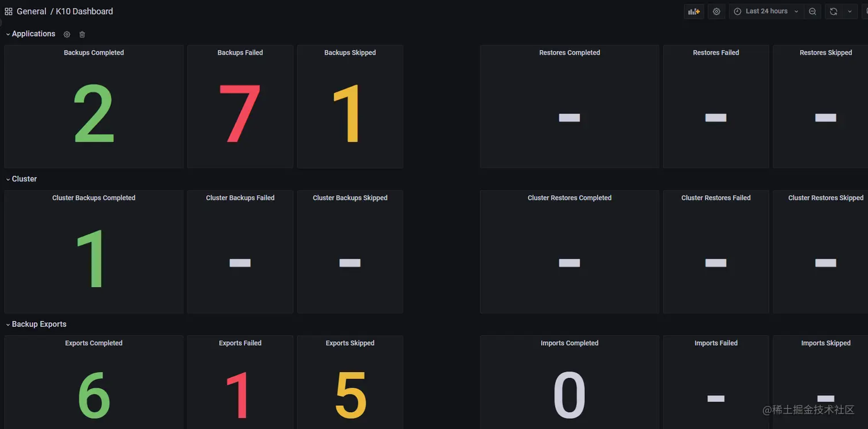Click the yellow 5 in Exports Skipped
868x429 pixels.
[x=351, y=395]
